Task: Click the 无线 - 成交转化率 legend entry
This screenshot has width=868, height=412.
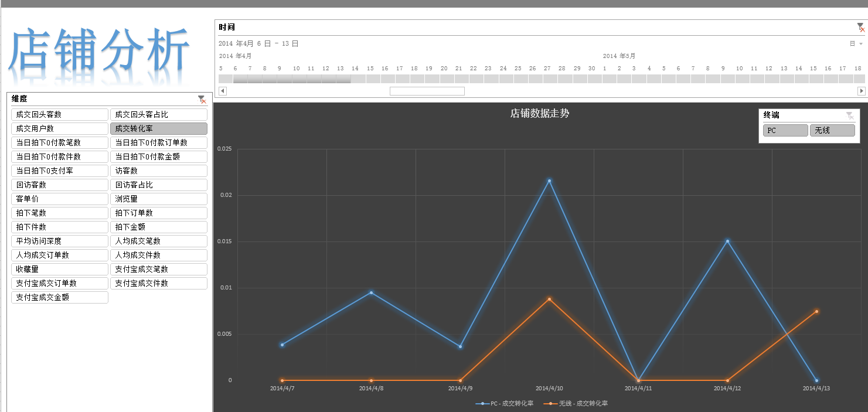Action: 576,404
